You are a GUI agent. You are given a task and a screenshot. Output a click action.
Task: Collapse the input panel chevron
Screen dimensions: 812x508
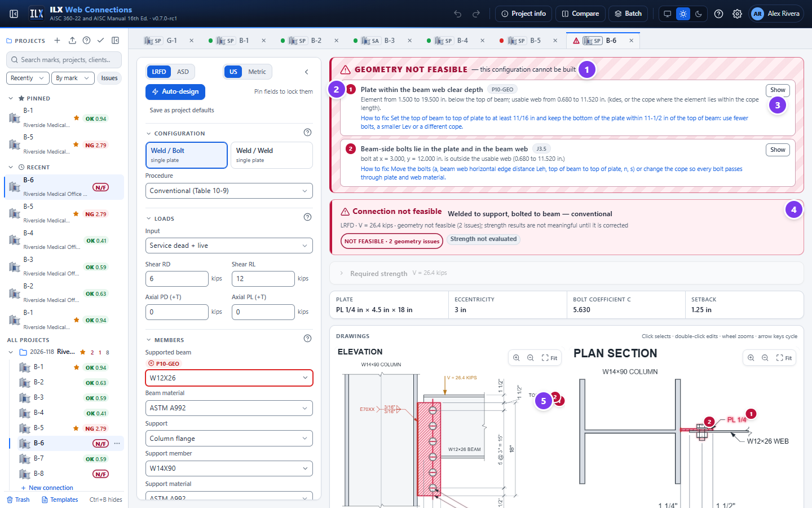pos(307,72)
